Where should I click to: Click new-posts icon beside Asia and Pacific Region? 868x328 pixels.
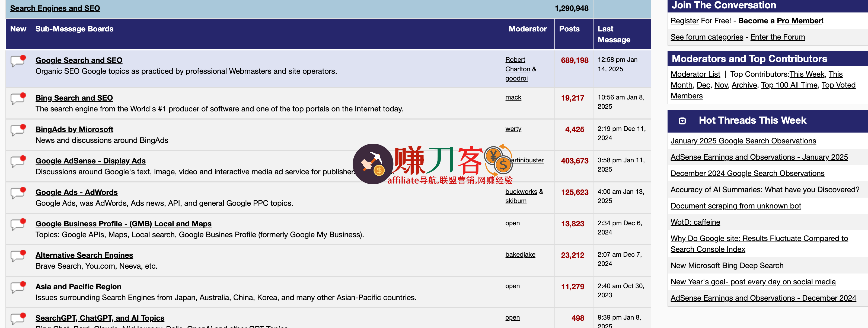18,287
